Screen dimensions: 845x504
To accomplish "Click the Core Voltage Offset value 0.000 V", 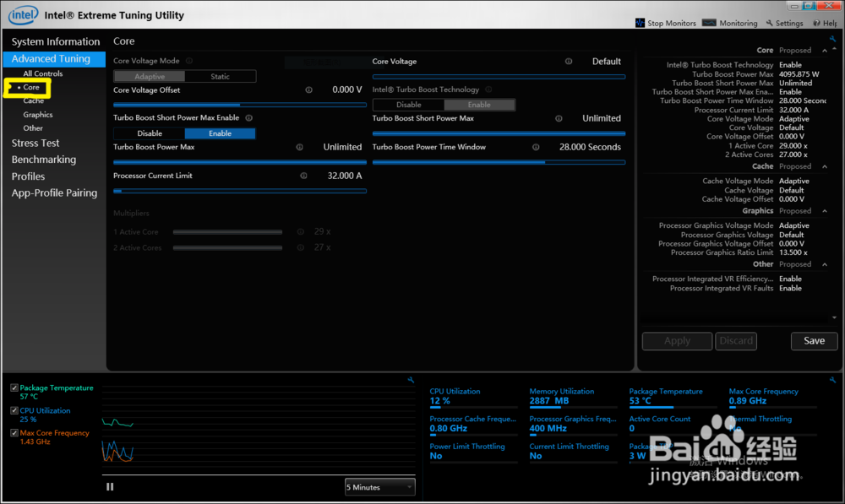I will [347, 90].
